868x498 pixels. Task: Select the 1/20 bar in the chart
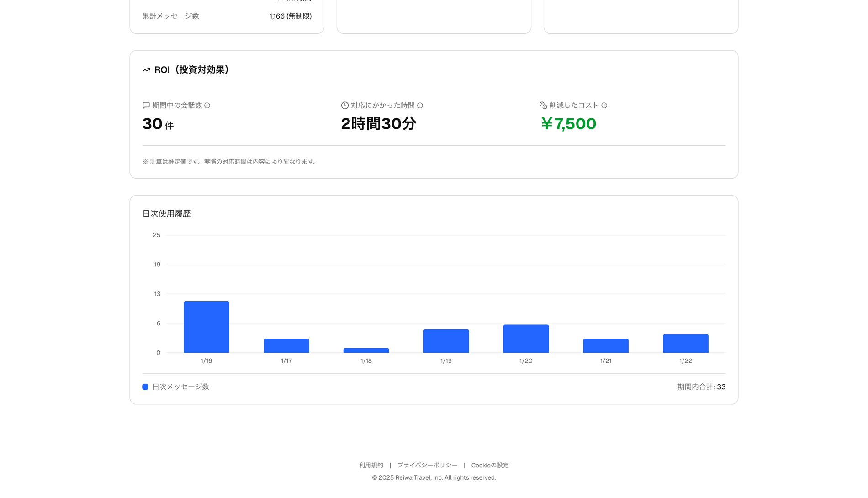pyautogui.click(x=526, y=338)
